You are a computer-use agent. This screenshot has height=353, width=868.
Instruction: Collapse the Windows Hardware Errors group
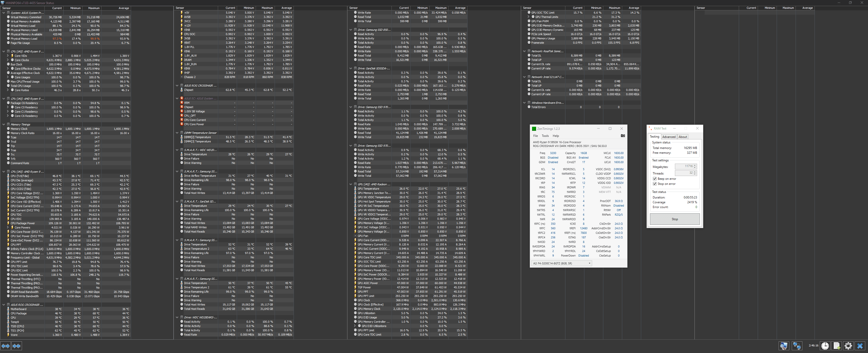524,103
